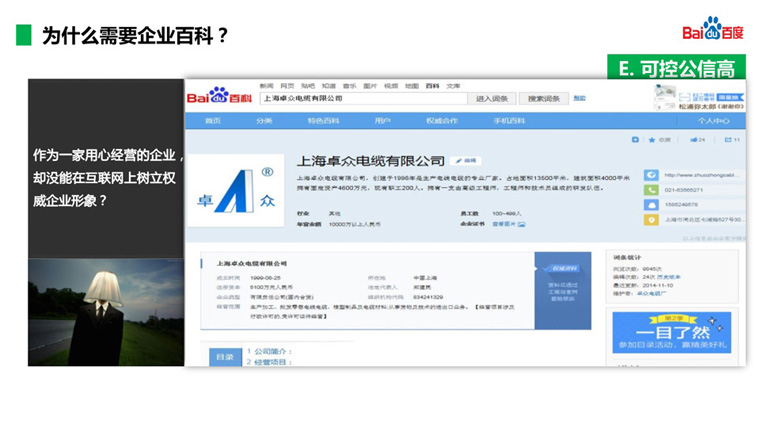Open the 卓众电缆厂 maintainer link
760x428 pixels.
pyautogui.click(x=651, y=294)
